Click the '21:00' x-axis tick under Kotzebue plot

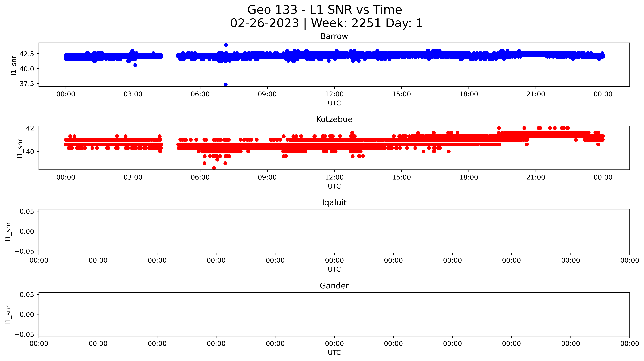[536, 177]
